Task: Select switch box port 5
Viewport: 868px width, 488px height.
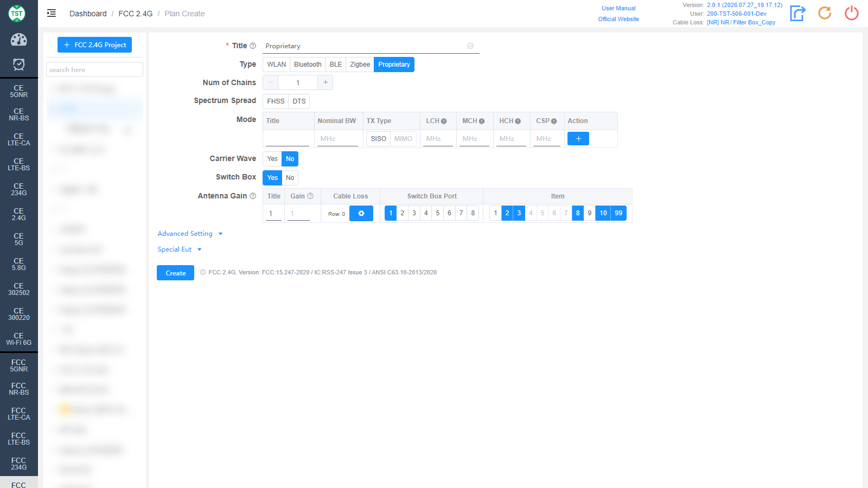Action: 438,213
